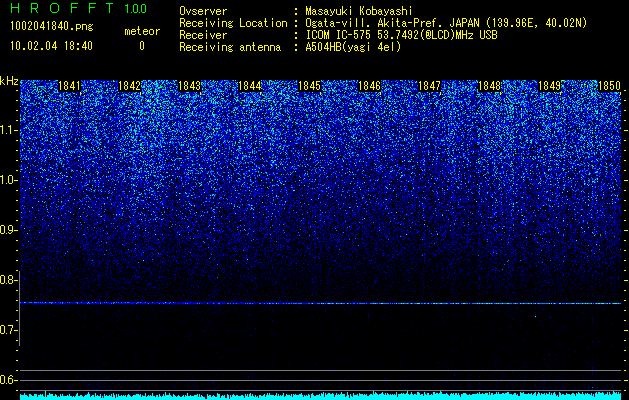Select observer name Masayuki Kobayashi
The height and width of the screenshot is (400, 629).
[359, 11]
